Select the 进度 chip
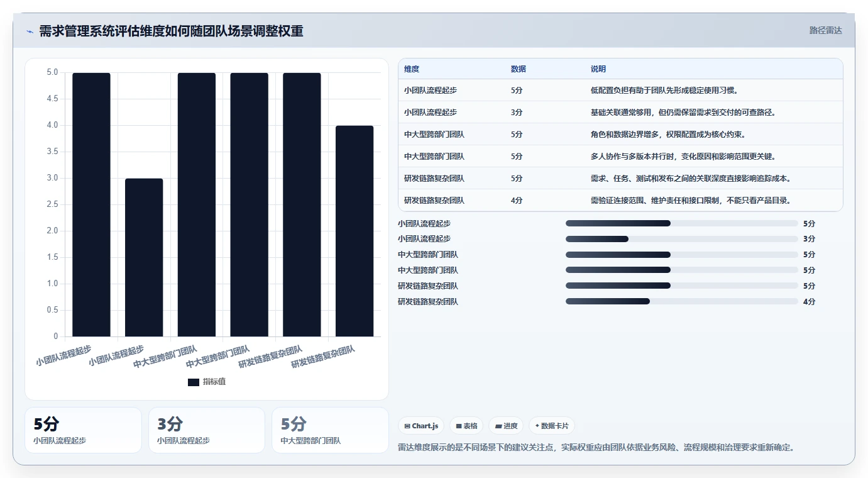Screen dimensions: 868x478 [x=506, y=426]
